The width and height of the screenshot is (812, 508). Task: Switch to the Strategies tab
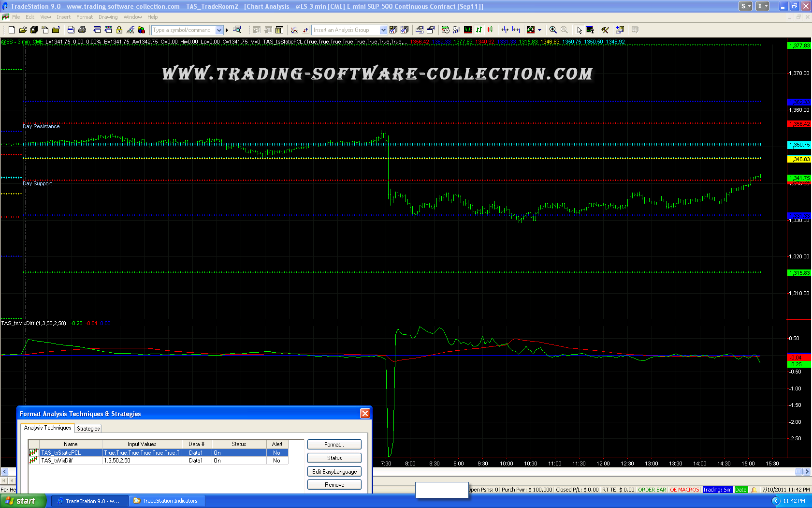pyautogui.click(x=88, y=429)
